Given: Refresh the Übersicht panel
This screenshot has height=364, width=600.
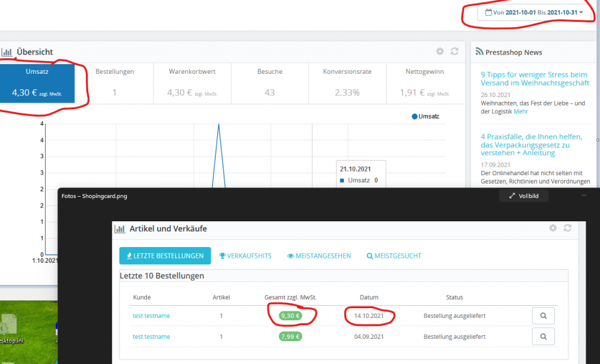Looking at the screenshot, I should click(x=454, y=51).
